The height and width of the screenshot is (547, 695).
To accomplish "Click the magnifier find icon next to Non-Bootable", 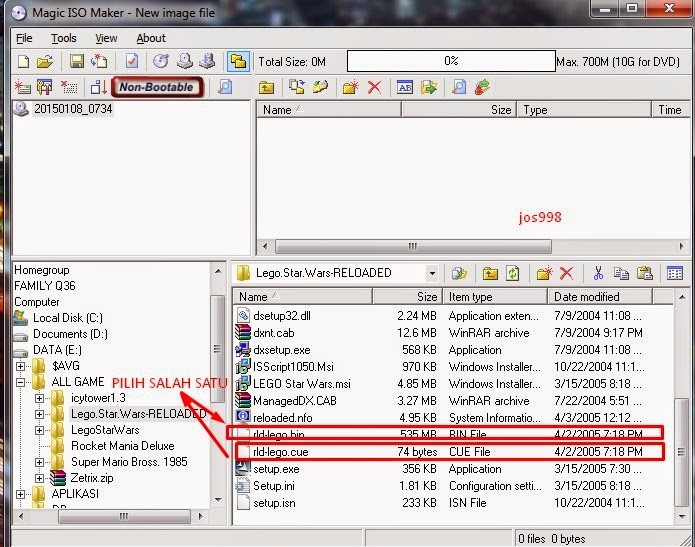I will click(x=225, y=87).
